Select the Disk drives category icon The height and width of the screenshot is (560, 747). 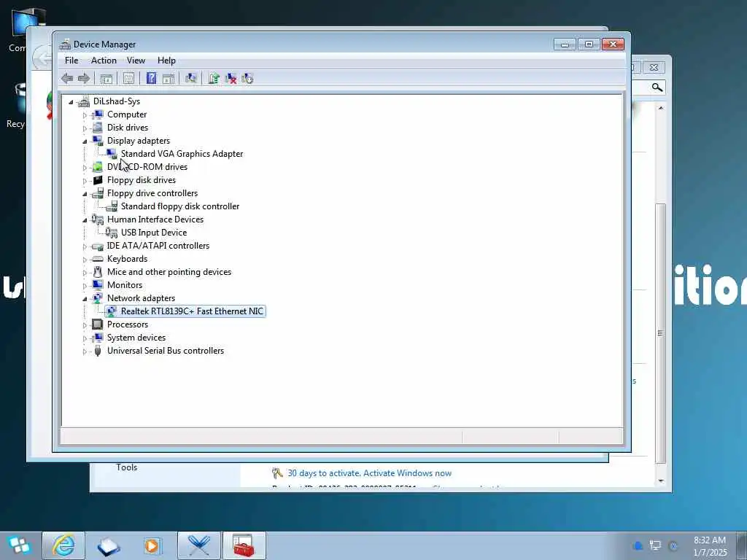[x=97, y=128]
